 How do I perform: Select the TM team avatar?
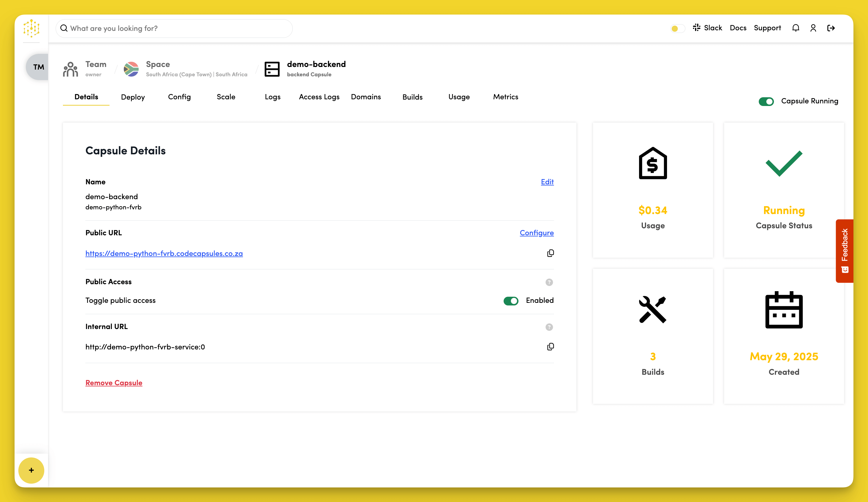[x=38, y=67]
